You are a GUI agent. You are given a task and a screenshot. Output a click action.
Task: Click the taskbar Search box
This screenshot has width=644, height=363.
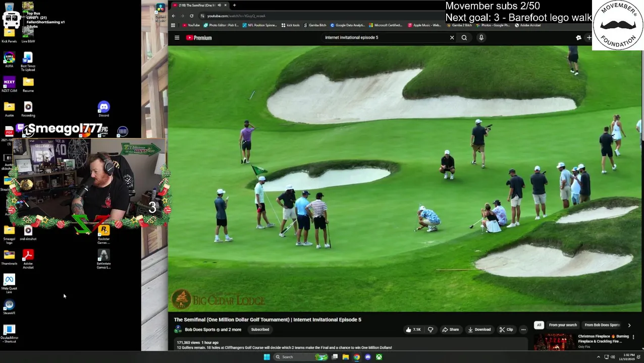pos(301,357)
